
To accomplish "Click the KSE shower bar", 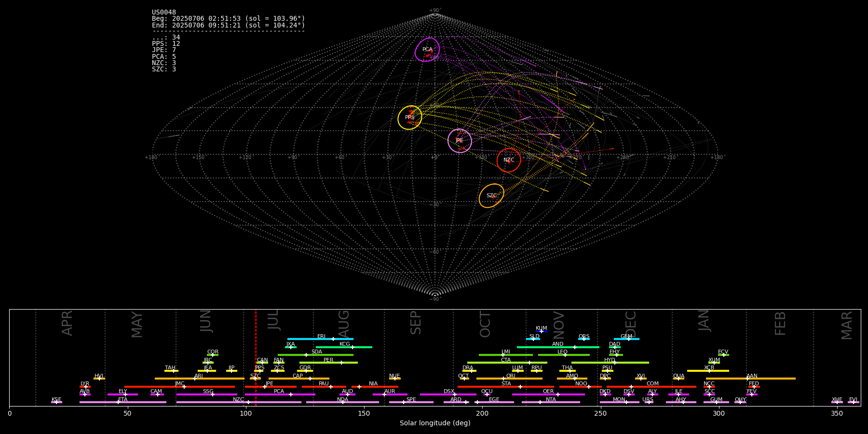I will tap(56, 402).
